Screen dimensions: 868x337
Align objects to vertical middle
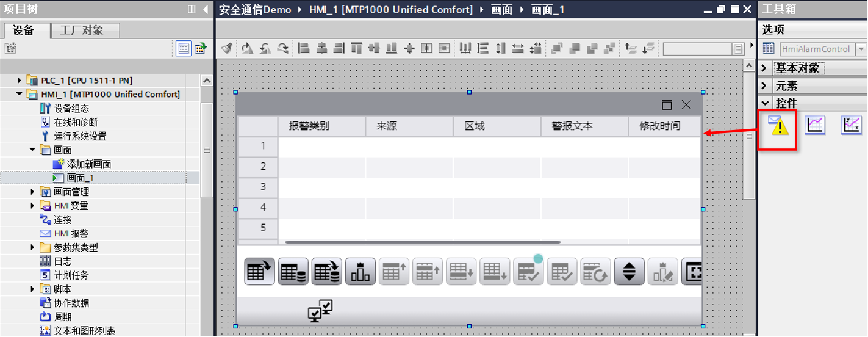click(374, 48)
